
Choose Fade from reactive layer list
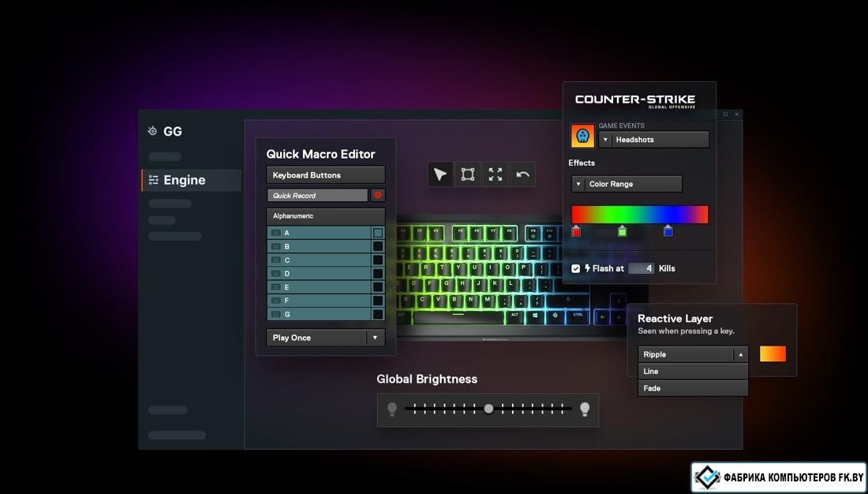coord(693,388)
